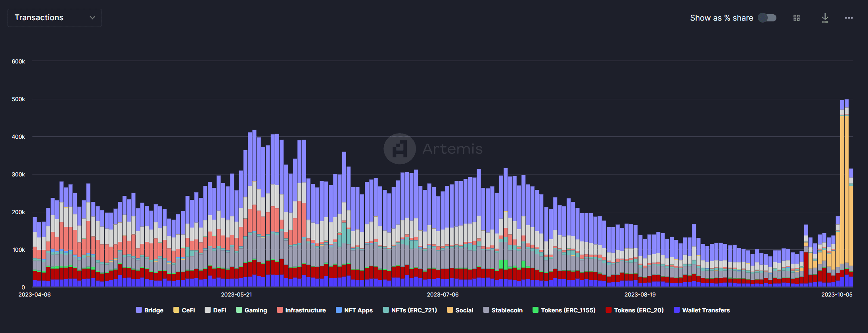Toggle the Show as % share switch
Screen dimensions: 868x333
(x=767, y=18)
